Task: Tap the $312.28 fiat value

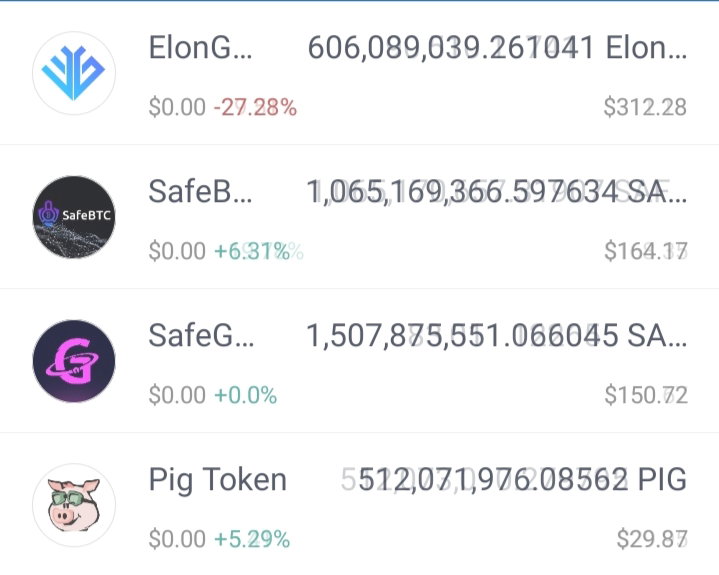Action: pyautogui.click(x=645, y=107)
